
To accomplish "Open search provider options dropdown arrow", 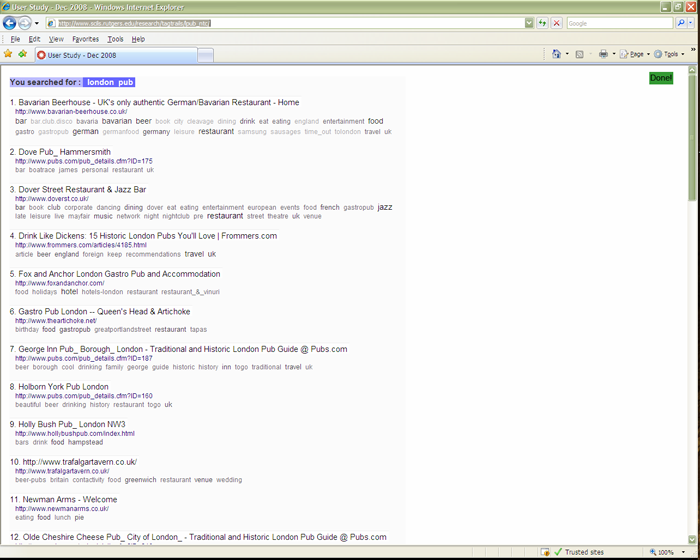I will 691,23.
